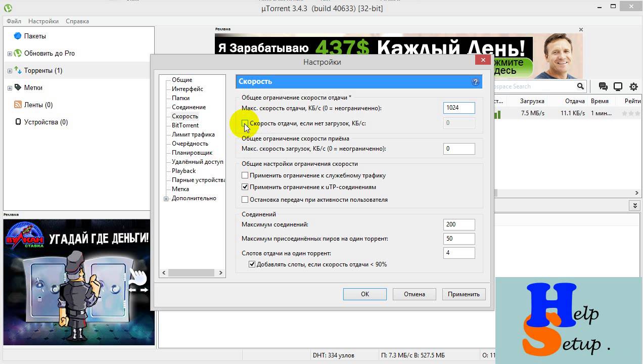Click settings tree horizontal scrollbar right arrow
The image size is (643, 364).
220,272
